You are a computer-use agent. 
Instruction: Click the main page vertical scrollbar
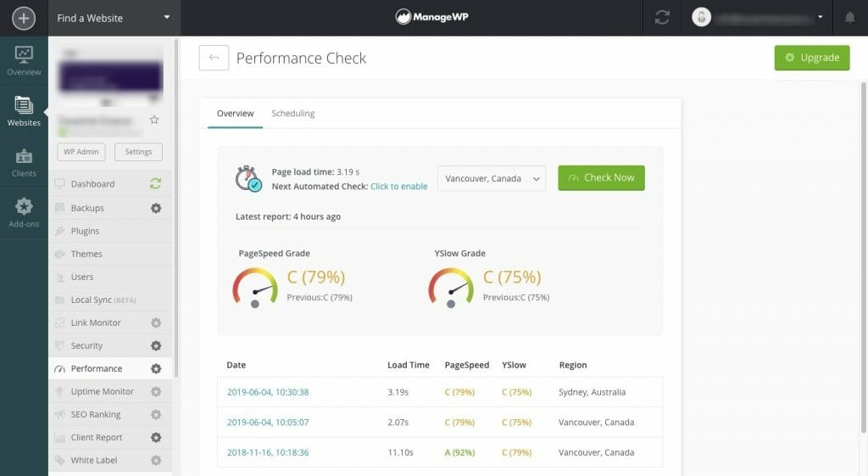click(863, 258)
